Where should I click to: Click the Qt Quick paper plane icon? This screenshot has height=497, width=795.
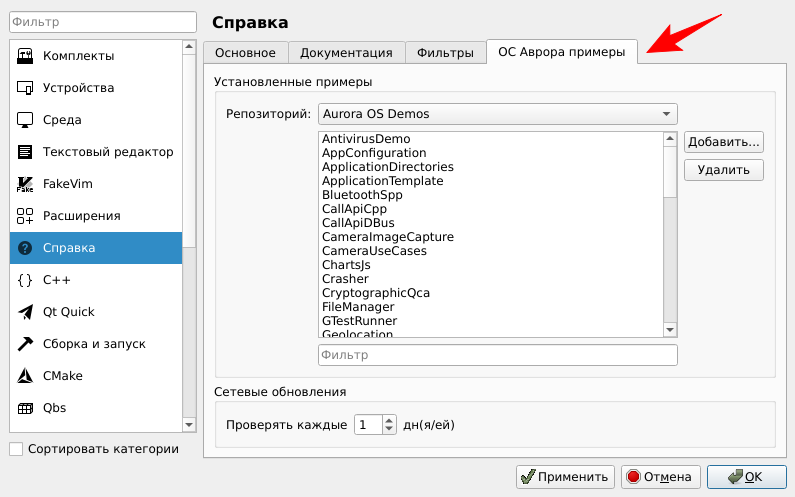(25, 312)
